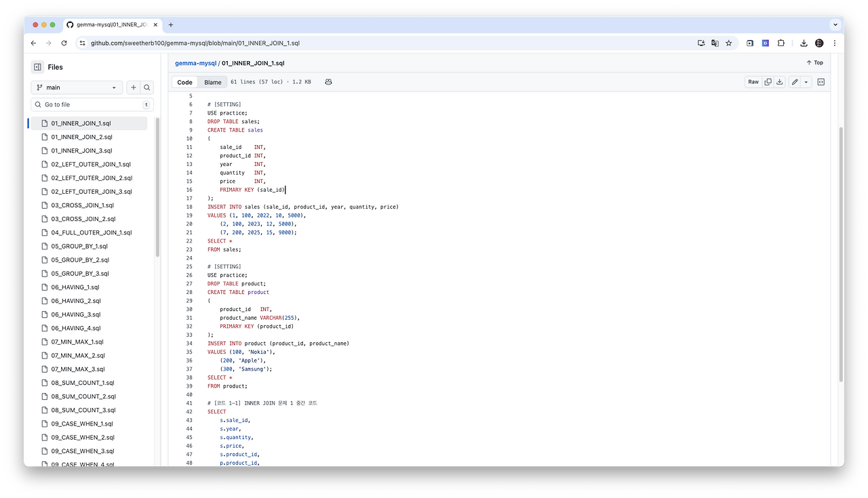Screen dimensions: 868x498
Task: Go back to the previous page
Action: pyautogui.click(x=33, y=43)
